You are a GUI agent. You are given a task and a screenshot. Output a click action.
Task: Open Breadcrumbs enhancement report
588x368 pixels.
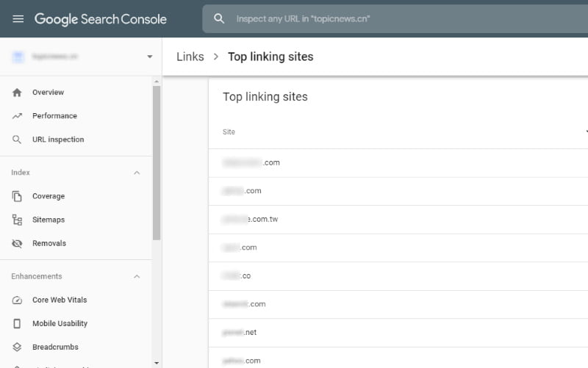point(55,347)
